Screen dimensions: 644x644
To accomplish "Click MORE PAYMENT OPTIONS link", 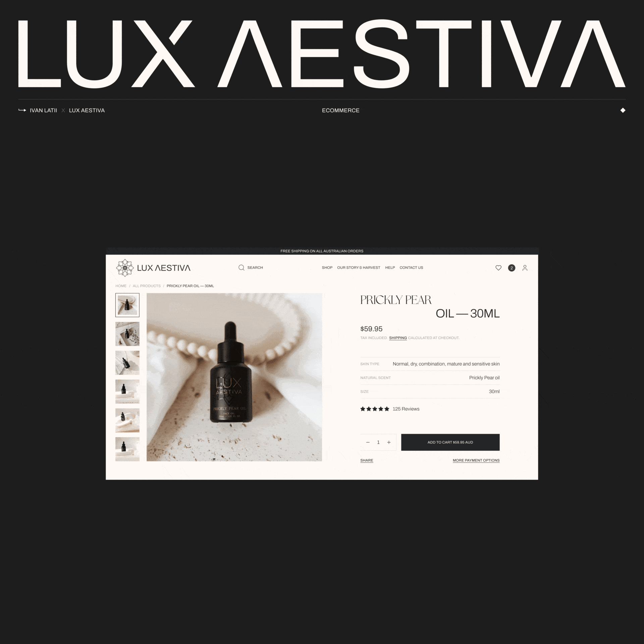I will (x=476, y=460).
